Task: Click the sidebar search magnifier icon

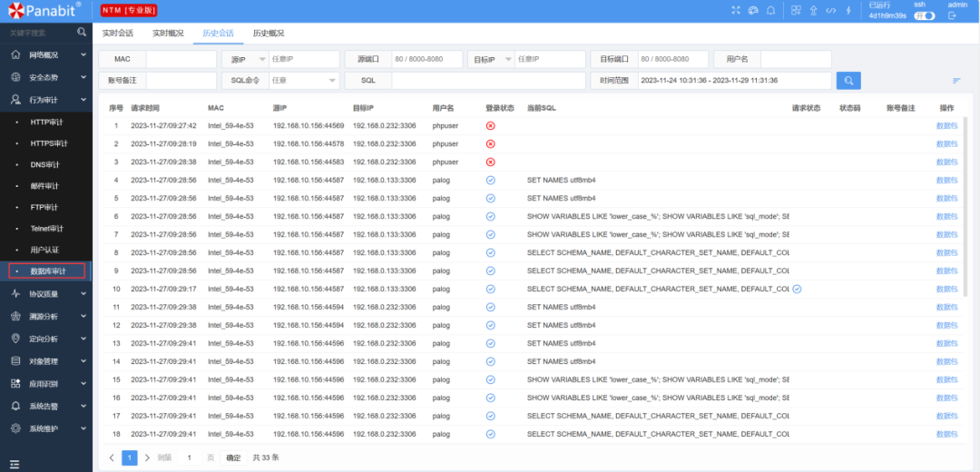Action: tap(82, 32)
